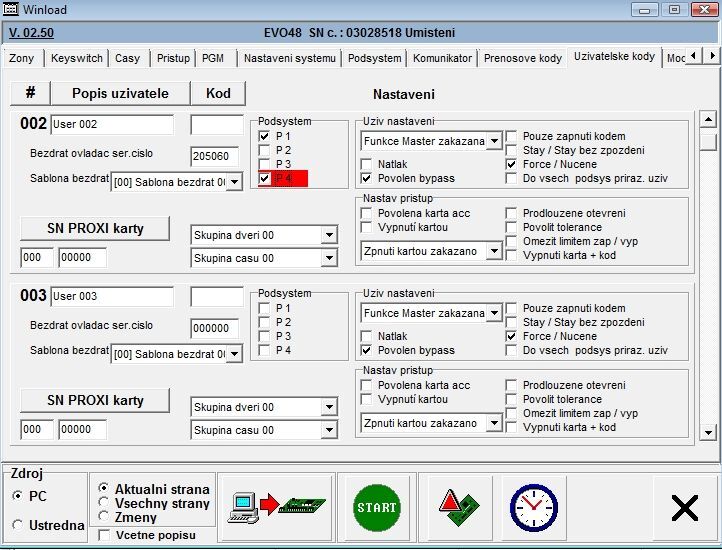722x550 pixels.
Task: Click SN PROXI karty button for User 002
Action: [95, 228]
